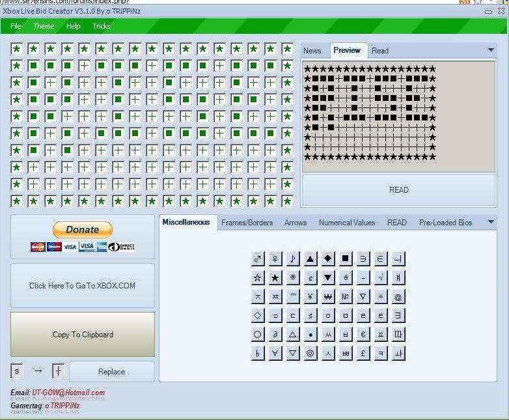This screenshot has width=509, height=420.
Task: Click the yen ¥ symbol button
Action: 310,297
